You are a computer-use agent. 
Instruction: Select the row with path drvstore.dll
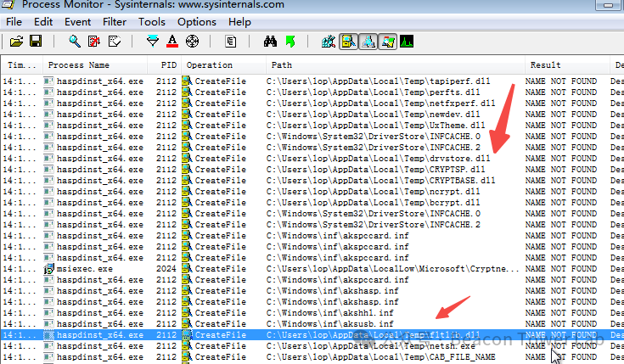click(312, 159)
